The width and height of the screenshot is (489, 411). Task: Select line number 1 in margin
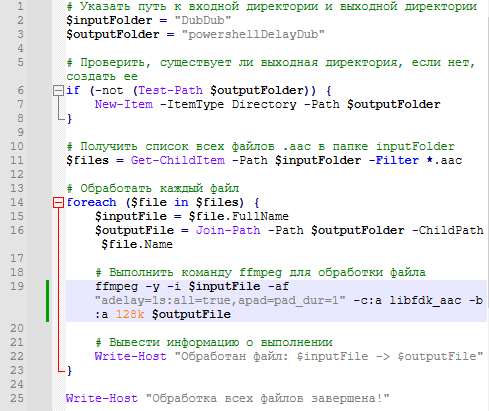pyautogui.click(x=20, y=6)
